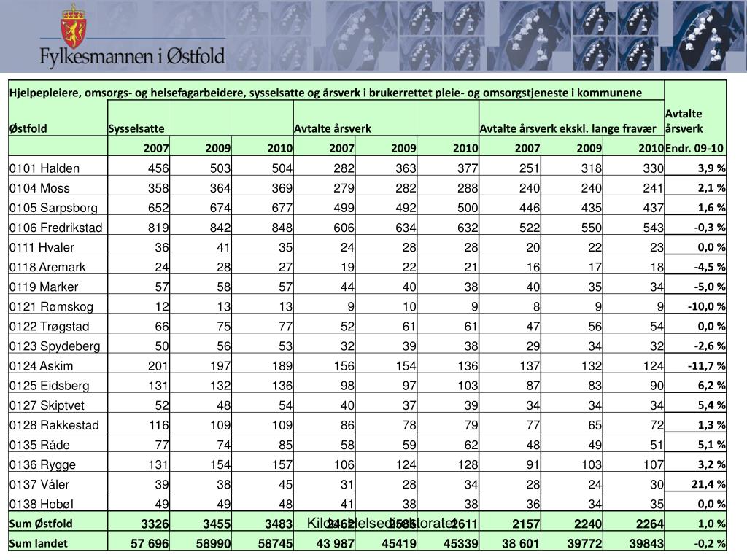Select Marker's "-5,0 %" change value
Image resolution: width=747 pixels, height=560 pixels.
(x=710, y=287)
